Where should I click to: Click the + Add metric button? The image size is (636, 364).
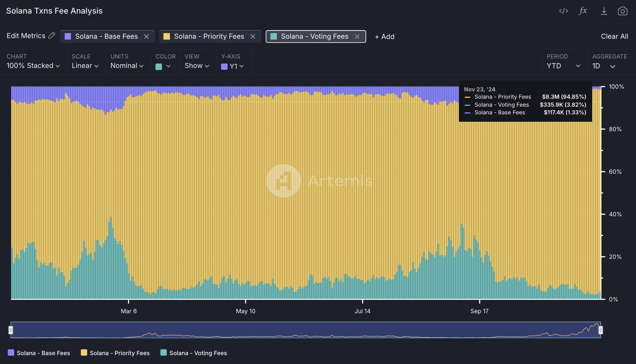384,37
